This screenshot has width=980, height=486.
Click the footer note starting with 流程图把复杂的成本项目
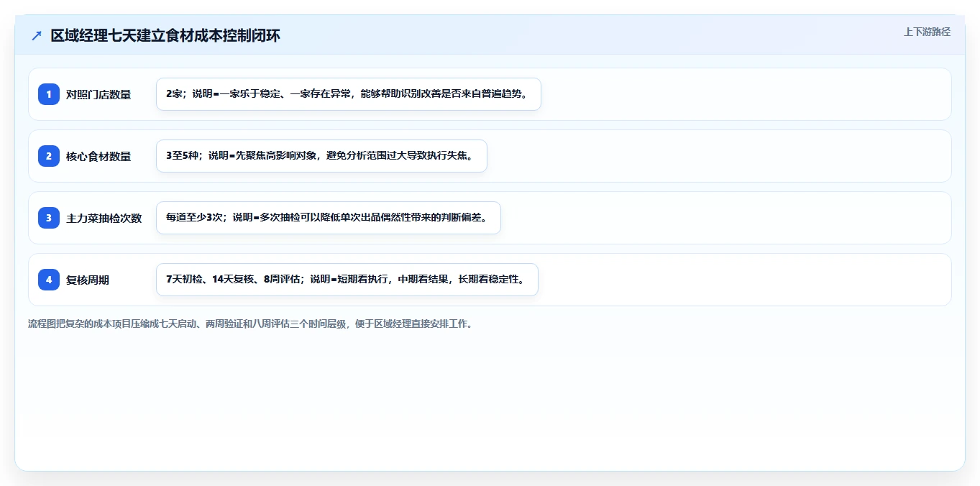[250, 324]
